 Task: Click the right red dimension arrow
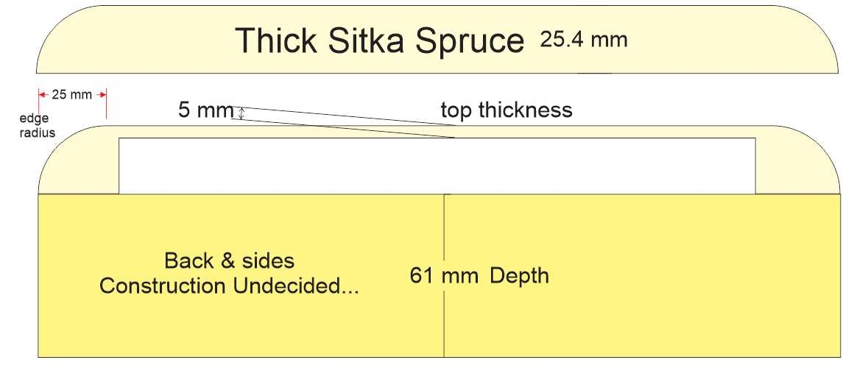(101, 95)
